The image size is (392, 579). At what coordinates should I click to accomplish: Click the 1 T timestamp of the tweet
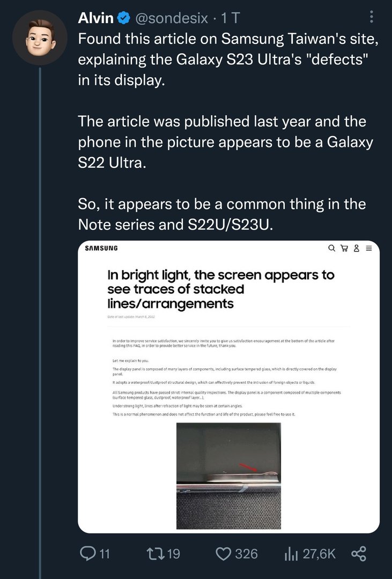[231, 18]
